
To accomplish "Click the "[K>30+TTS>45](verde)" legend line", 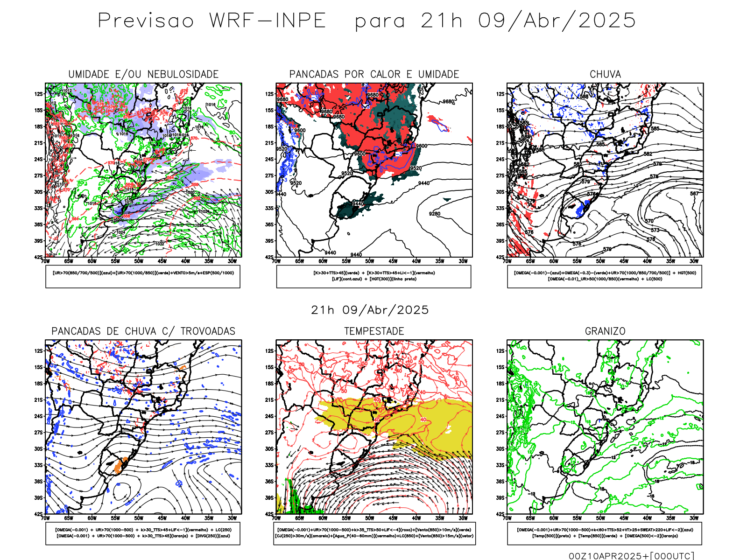I will [374, 273].
